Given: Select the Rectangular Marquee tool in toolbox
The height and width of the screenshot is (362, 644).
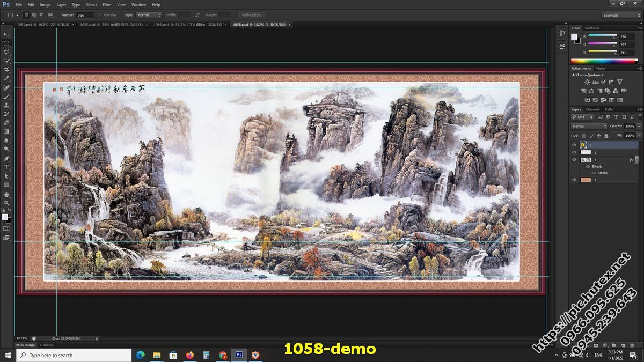Looking at the screenshot, I should click(6, 43).
